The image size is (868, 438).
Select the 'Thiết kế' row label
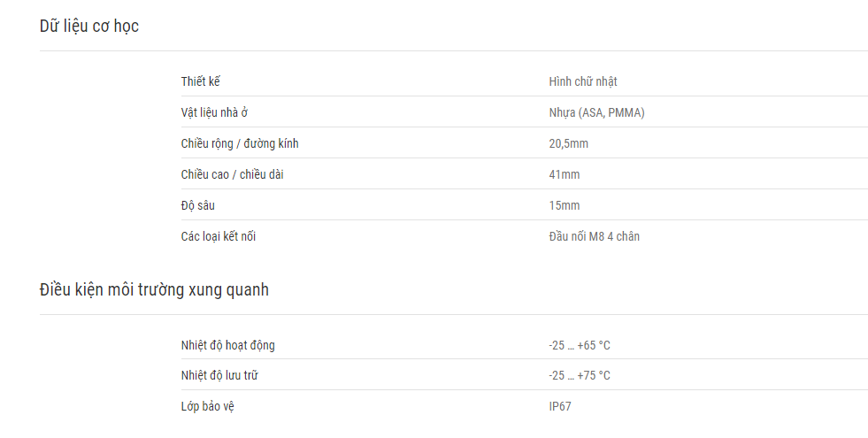(x=200, y=81)
